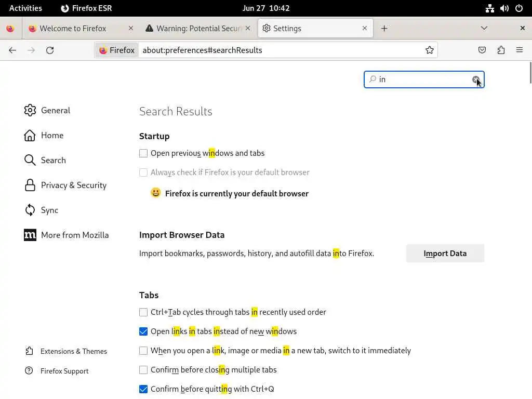This screenshot has width=532, height=399.
Task: Open a new tab with plus icon
Action: pos(384,29)
